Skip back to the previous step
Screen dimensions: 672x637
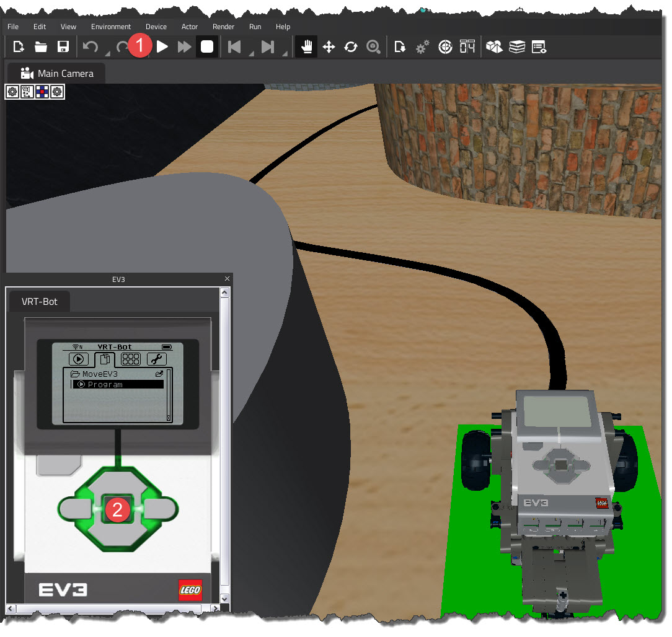[234, 46]
